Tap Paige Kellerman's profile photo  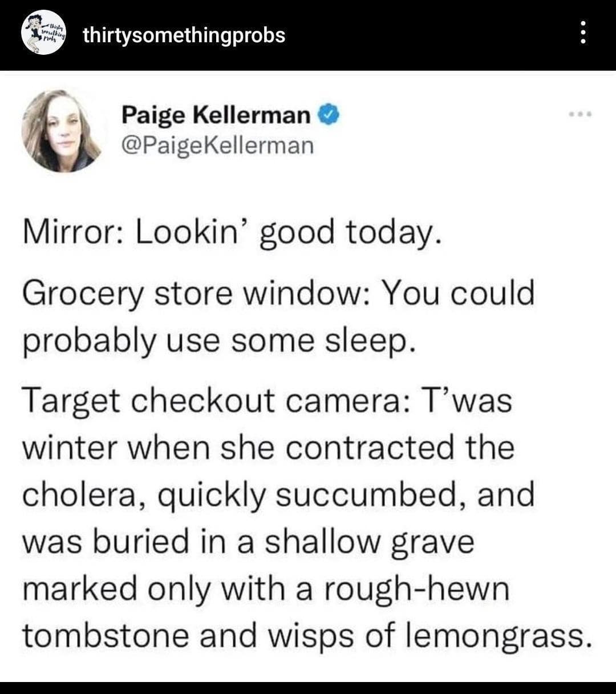coord(61,131)
